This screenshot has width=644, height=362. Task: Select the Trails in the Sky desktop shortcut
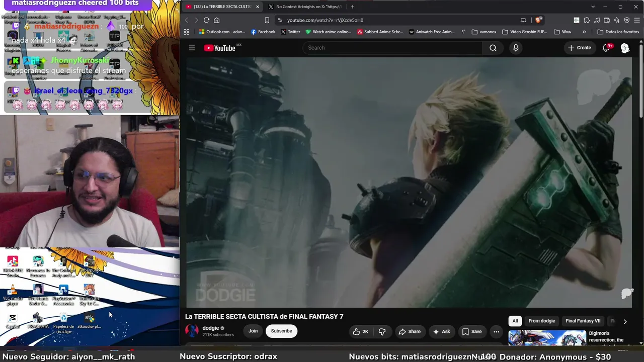click(89, 296)
